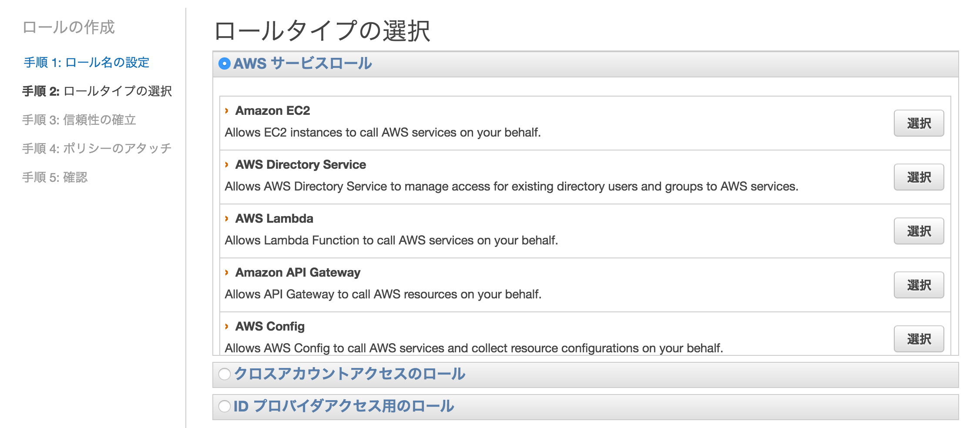Screen dimensions: 980x428
Task: Select the ID プロバイダアクセス用のロール option
Action: (225, 407)
